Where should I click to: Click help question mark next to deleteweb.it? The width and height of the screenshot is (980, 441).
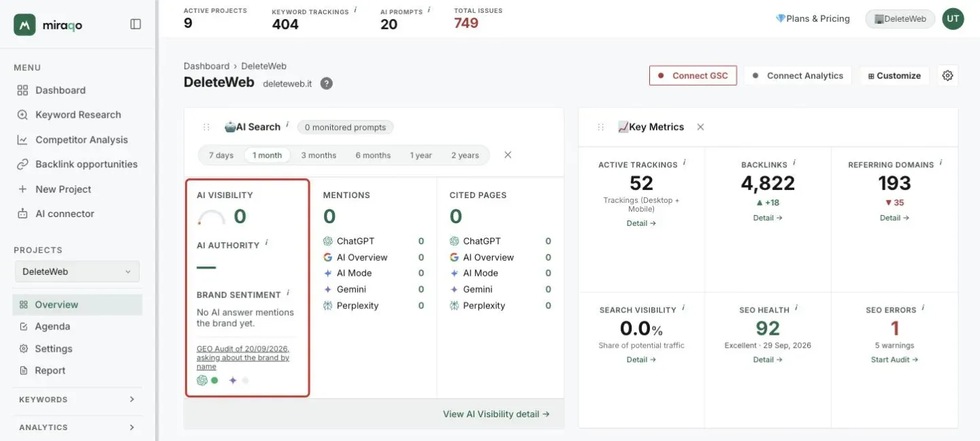327,84
